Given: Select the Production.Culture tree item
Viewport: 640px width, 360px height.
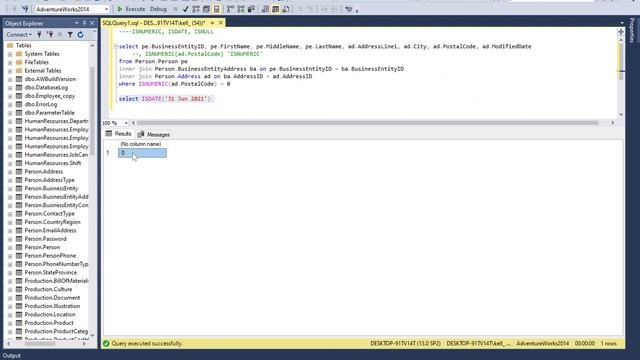Looking at the screenshot, I should [x=48, y=289].
